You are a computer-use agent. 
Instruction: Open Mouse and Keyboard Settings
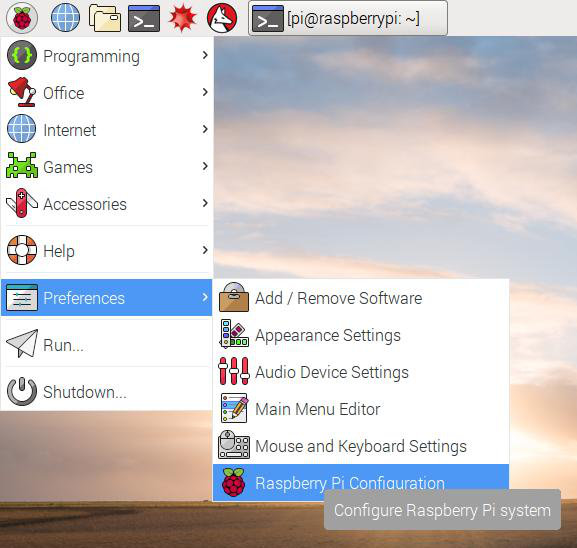coord(361,446)
